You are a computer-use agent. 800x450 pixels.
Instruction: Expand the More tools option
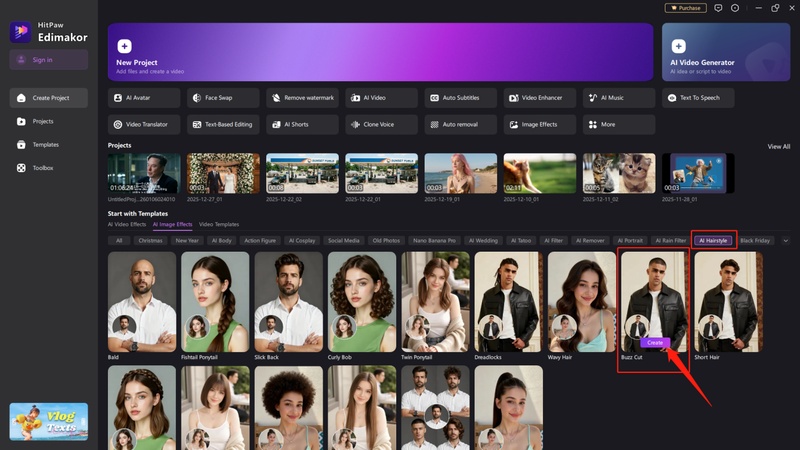620,124
